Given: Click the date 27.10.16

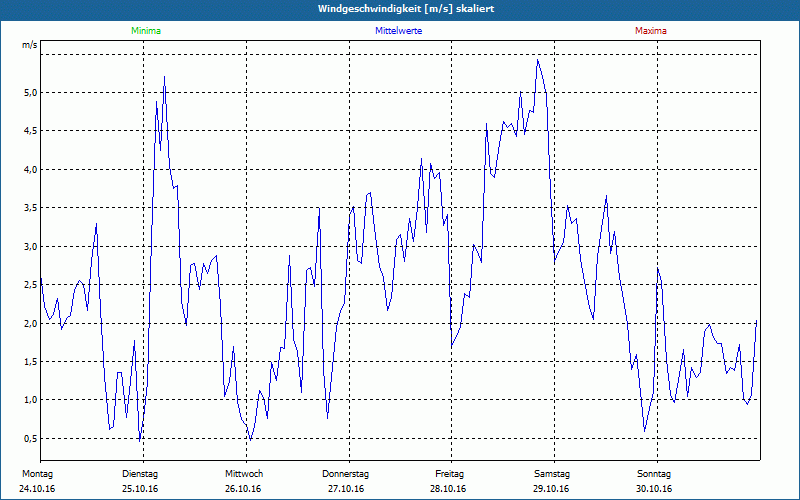Looking at the screenshot, I should [x=346, y=489].
